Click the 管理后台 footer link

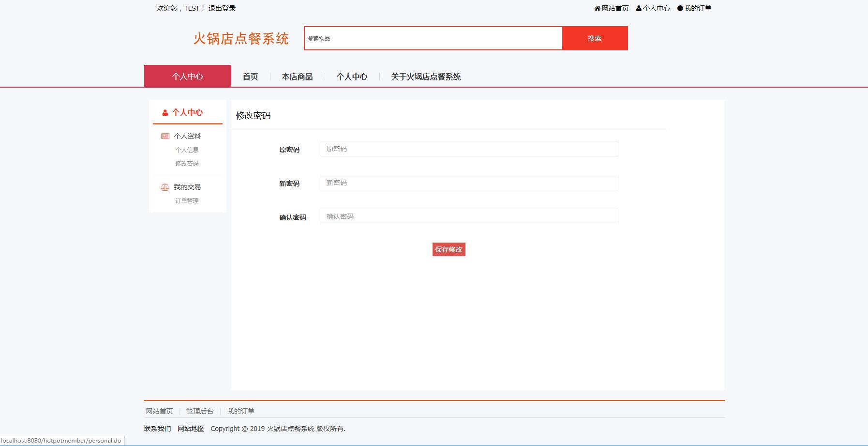click(200, 411)
